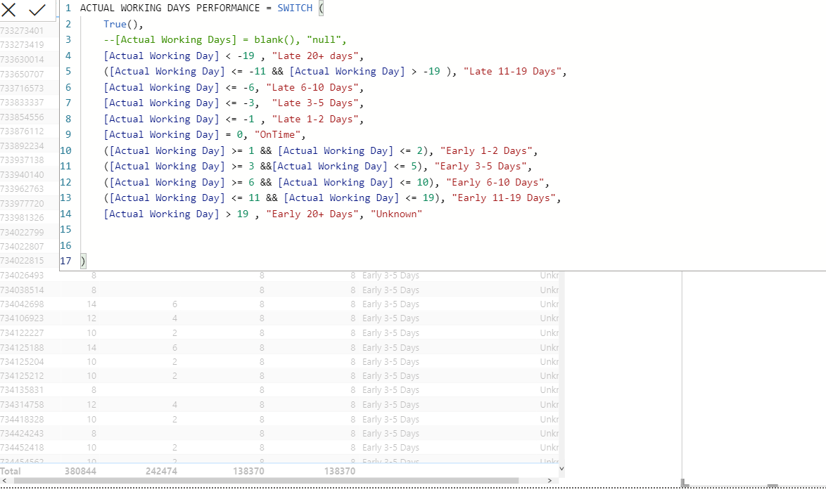Click the ID 733273401 in the left column

pyautogui.click(x=22, y=30)
